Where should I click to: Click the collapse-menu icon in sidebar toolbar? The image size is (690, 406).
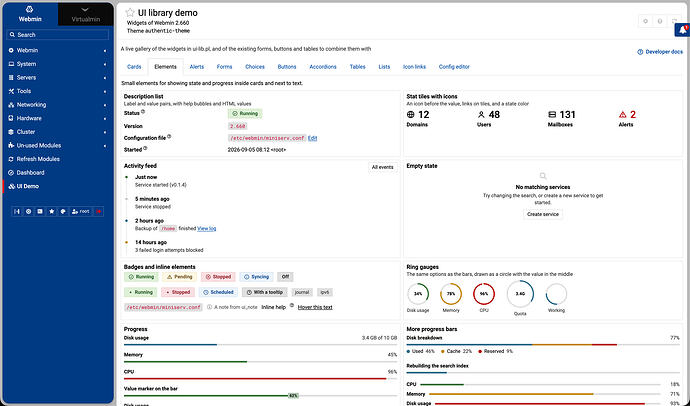17,212
